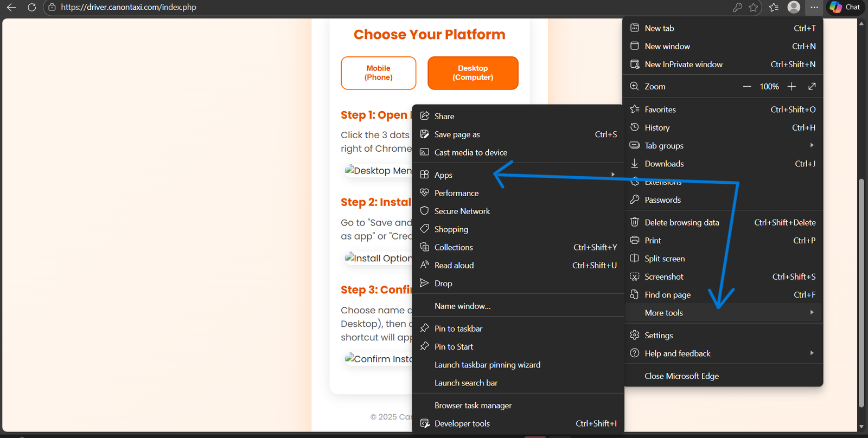Choose Close Microsoft Edge
The height and width of the screenshot is (438, 868).
pyautogui.click(x=723, y=376)
